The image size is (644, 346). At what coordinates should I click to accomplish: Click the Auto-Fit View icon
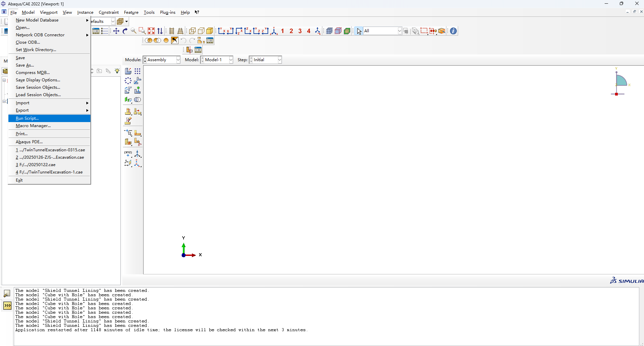[x=151, y=31]
